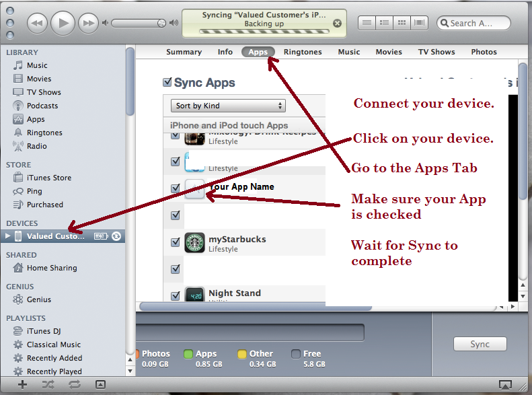
Task: Click the Night Stand app icon
Action: pyautogui.click(x=195, y=294)
